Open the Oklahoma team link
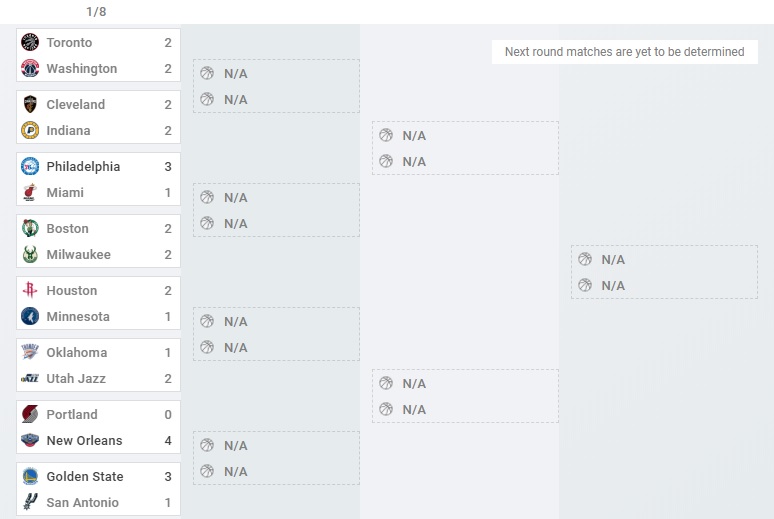774x519 pixels. pyautogui.click(x=76, y=353)
